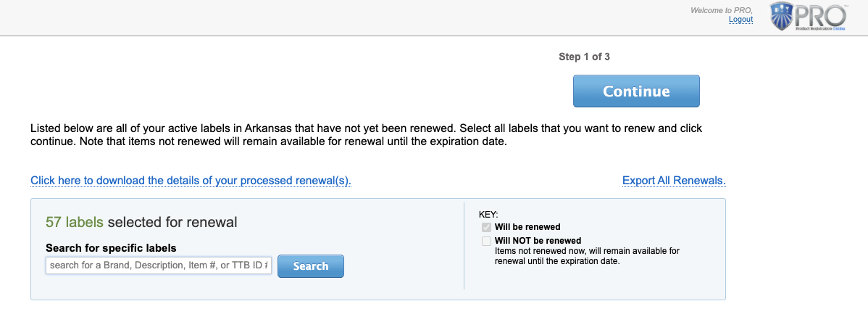Image resolution: width=868 pixels, height=317 pixels.
Task: Click the 'Welcome to PRO' greeting text
Action: (721, 10)
